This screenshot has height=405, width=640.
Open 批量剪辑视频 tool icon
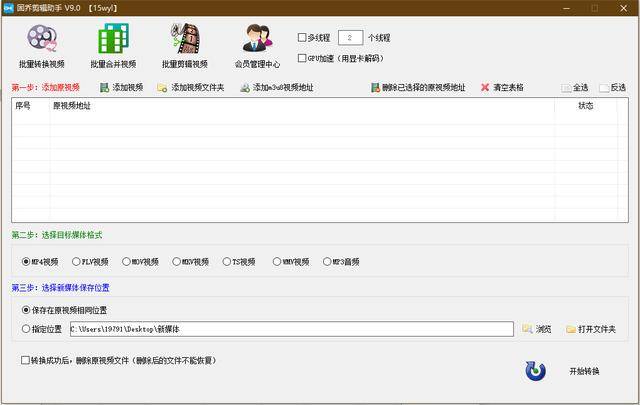(x=184, y=40)
